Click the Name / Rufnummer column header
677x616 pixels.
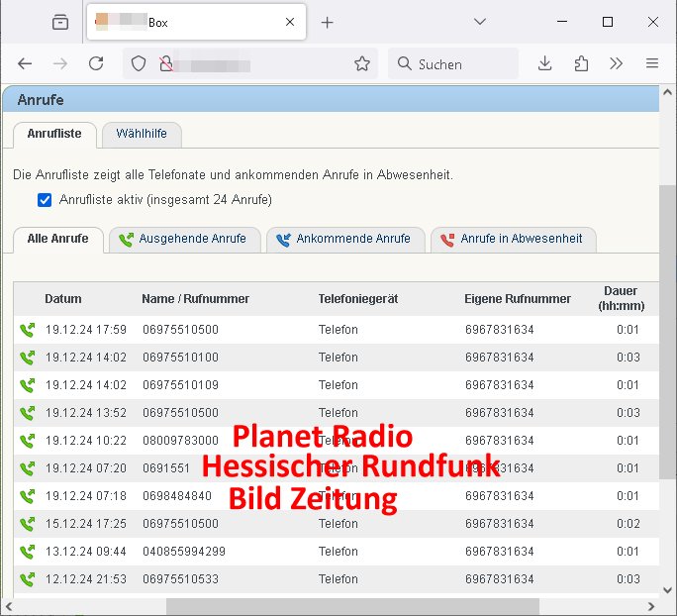point(196,299)
